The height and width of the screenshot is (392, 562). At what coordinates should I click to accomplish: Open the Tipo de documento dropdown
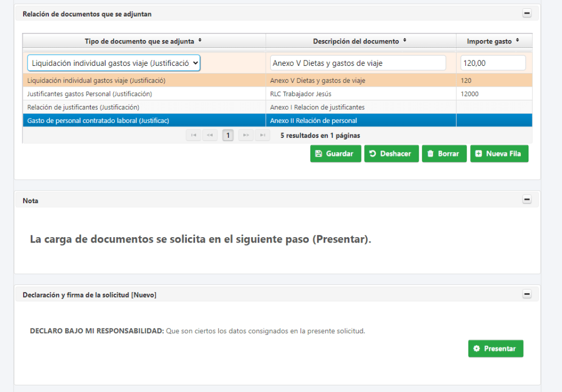tap(114, 63)
